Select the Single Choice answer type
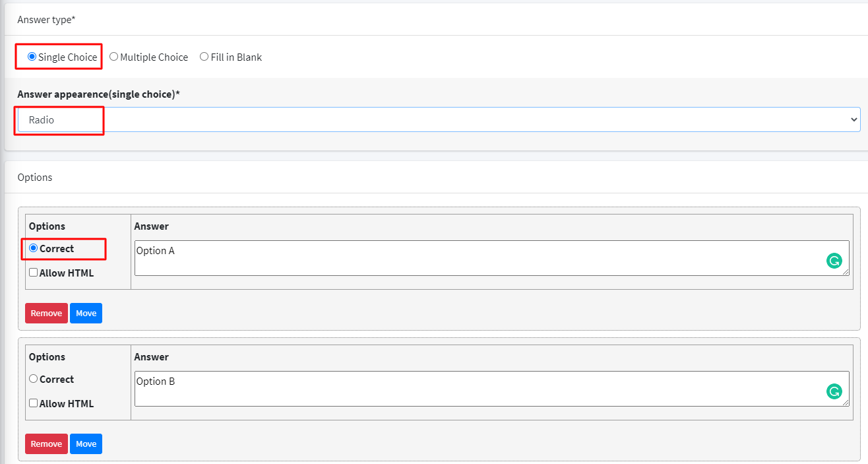868x464 pixels. 32,57
